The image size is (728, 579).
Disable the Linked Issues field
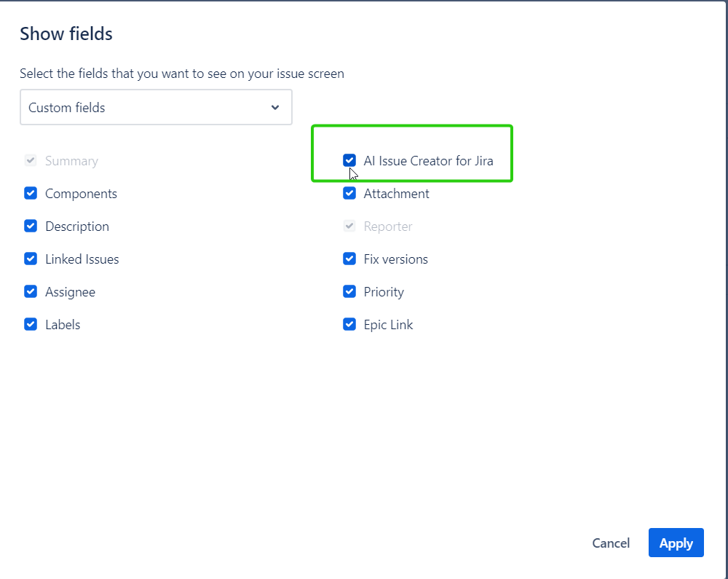[31, 259]
